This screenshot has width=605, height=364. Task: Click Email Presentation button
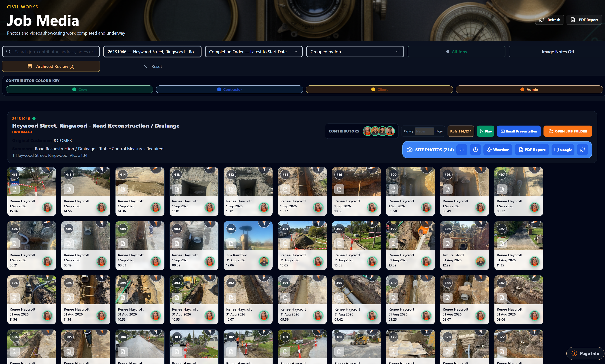(x=519, y=131)
